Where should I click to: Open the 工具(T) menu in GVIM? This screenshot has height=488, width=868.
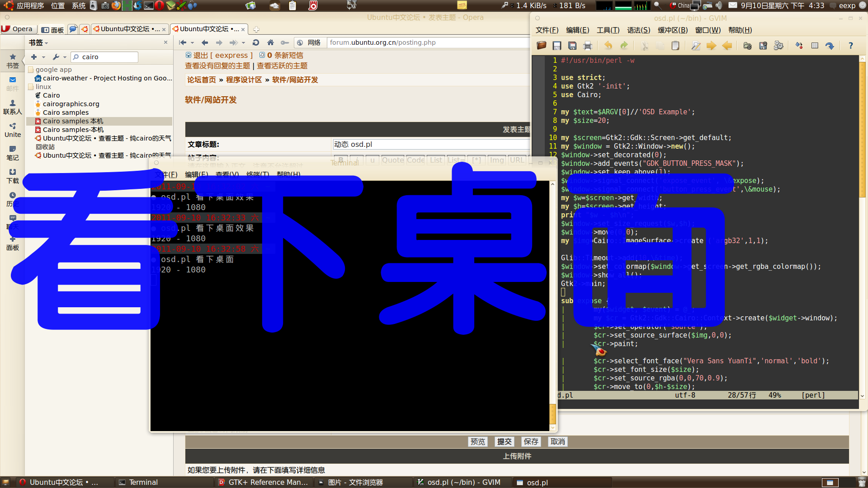click(x=608, y=30)
